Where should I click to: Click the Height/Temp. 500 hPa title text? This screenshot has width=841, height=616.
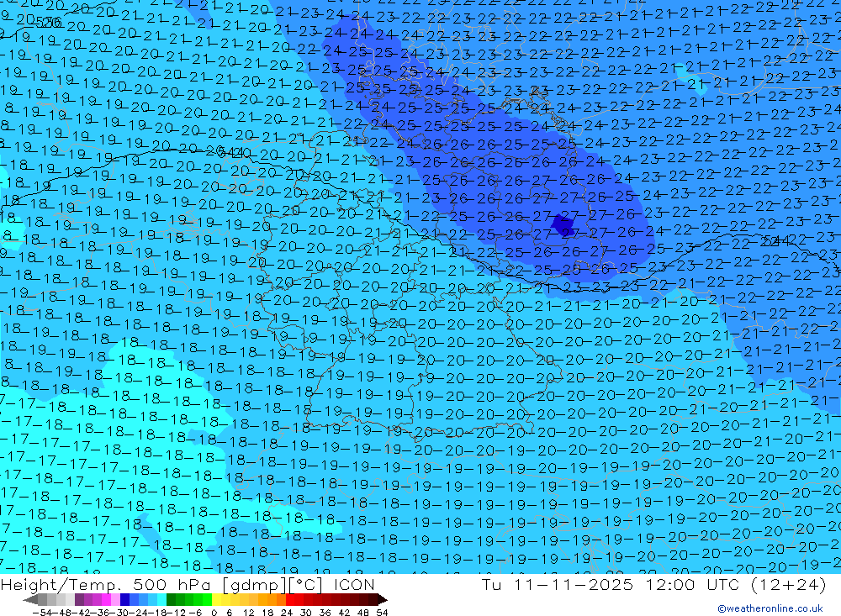coord(108,584)
